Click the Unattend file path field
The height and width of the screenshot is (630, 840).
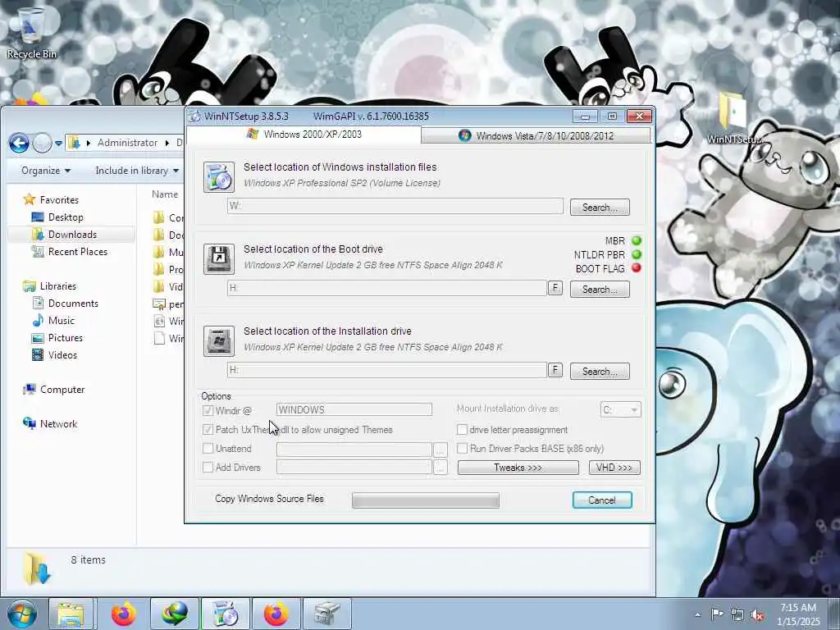pos(354,449)
